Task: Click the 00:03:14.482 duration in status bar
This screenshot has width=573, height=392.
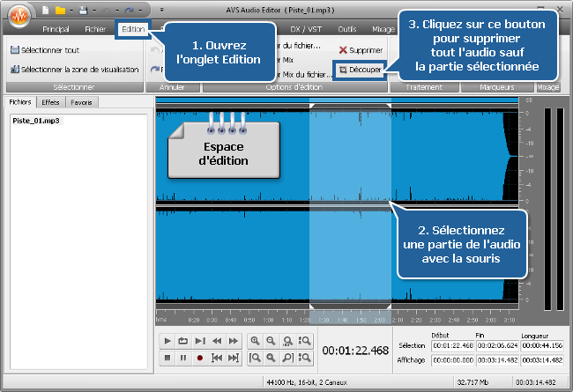Action: (x=535, y=382)
